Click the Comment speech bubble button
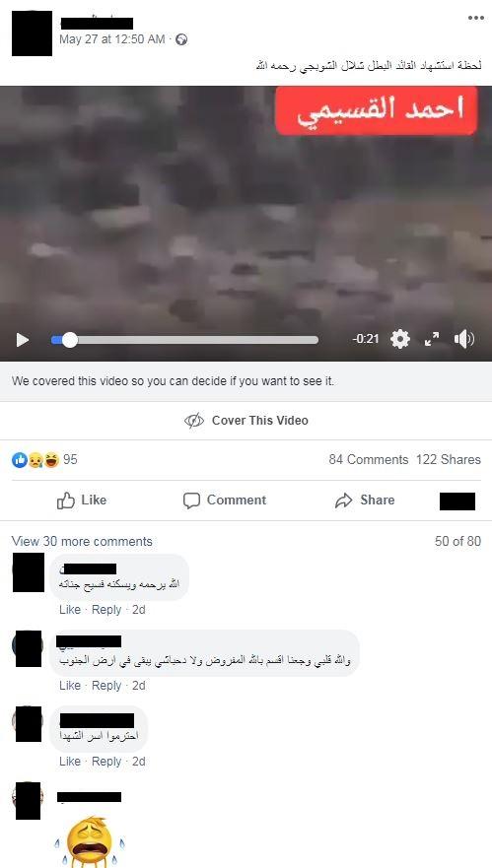The image size is (492, 868). pyautogui.click(x=225, y=501)
